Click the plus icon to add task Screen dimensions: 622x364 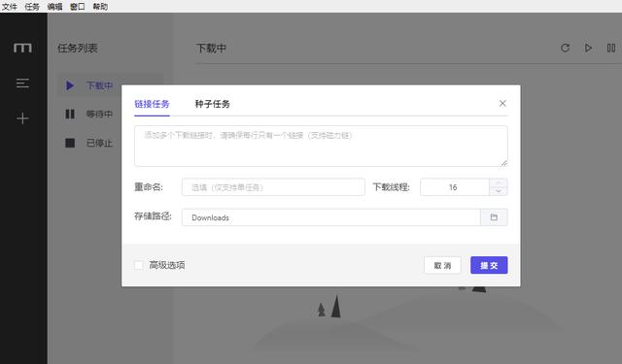22,118
